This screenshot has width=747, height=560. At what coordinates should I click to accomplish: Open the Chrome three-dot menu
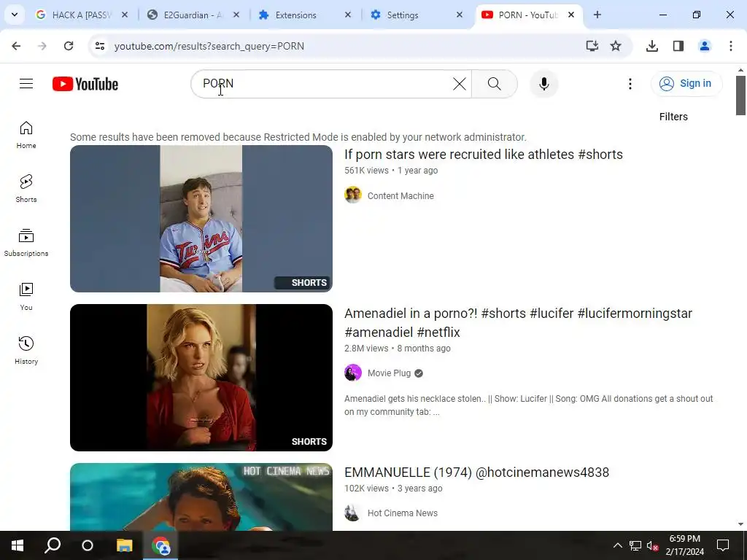pyautogui.click(x=731, y=46)
